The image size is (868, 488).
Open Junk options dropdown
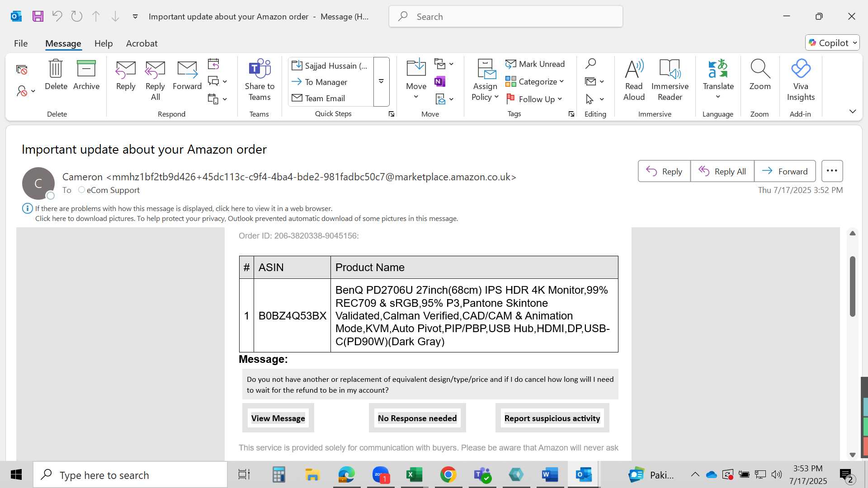click(x=26, y=91)
